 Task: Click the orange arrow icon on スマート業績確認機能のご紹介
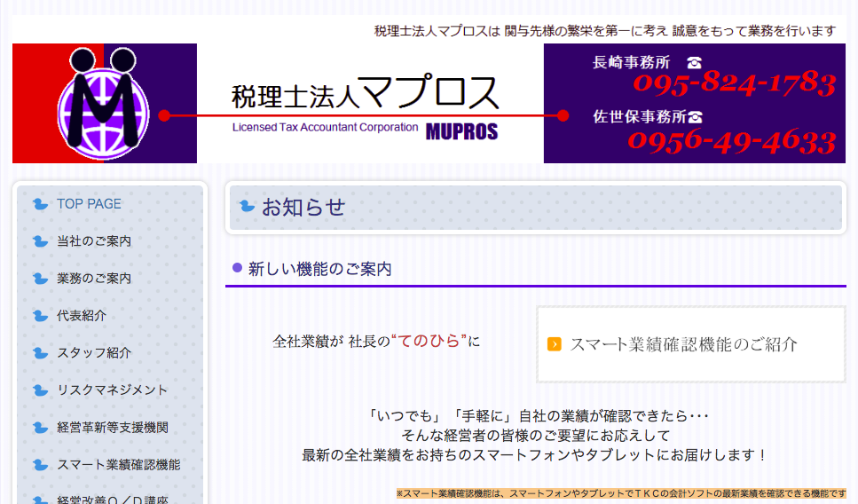555,344
